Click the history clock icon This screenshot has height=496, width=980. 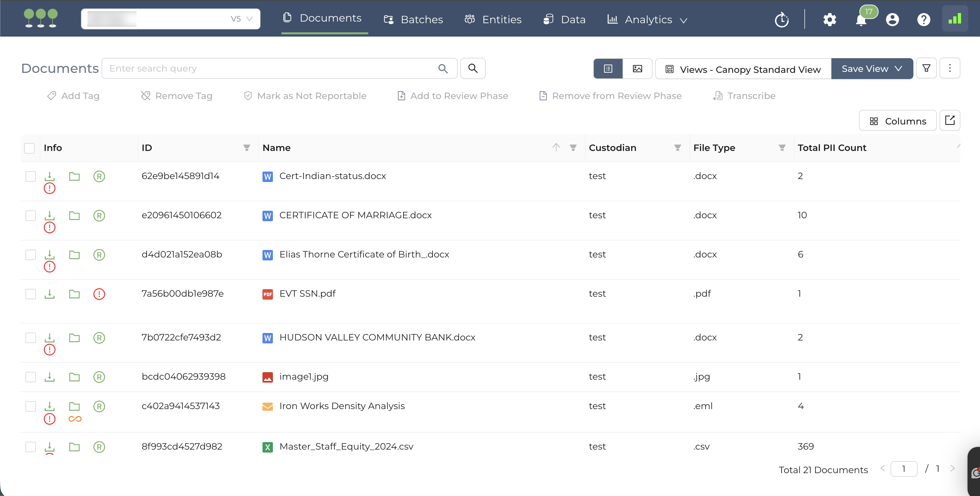(x=782, y=20)
